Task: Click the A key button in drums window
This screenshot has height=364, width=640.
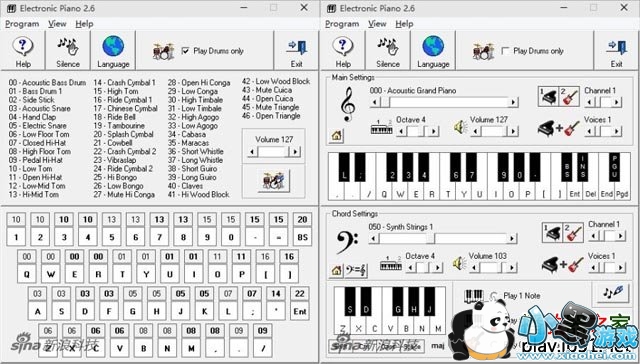Action: point(37,311)
